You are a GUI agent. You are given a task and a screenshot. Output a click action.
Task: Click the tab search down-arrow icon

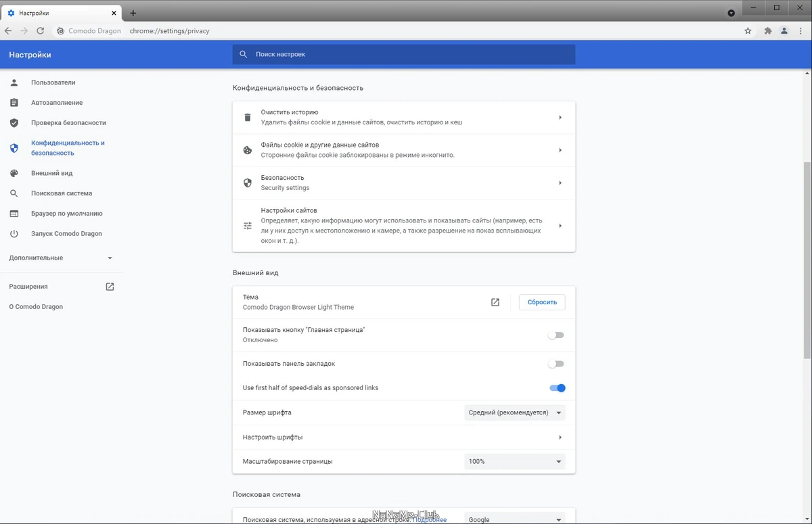point(731,13)
